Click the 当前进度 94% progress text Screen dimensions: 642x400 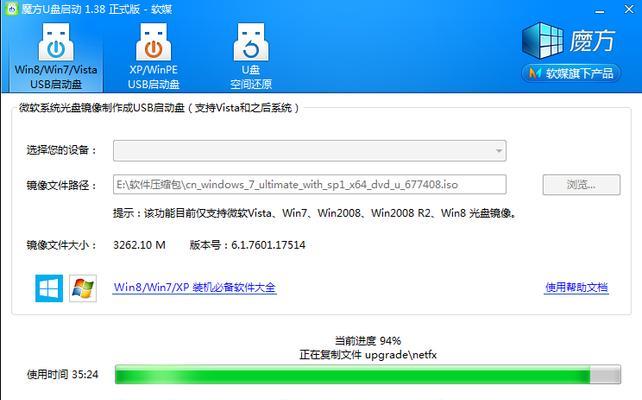[x=368, y=341]
